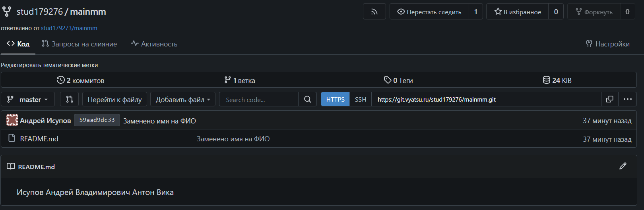Image resolution: width=644 pixels, height=210 pixels.
Task: Select HTTPS clone protocol
Action: click(335, 99)
